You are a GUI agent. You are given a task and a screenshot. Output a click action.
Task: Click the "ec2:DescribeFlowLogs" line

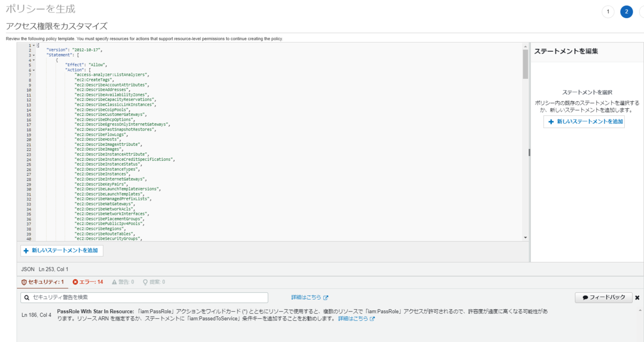101,135
